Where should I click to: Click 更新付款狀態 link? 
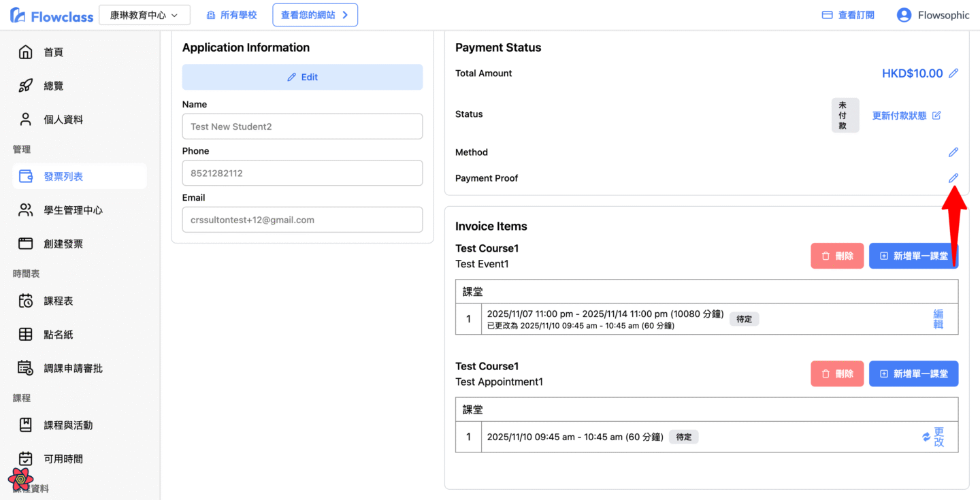906,116
